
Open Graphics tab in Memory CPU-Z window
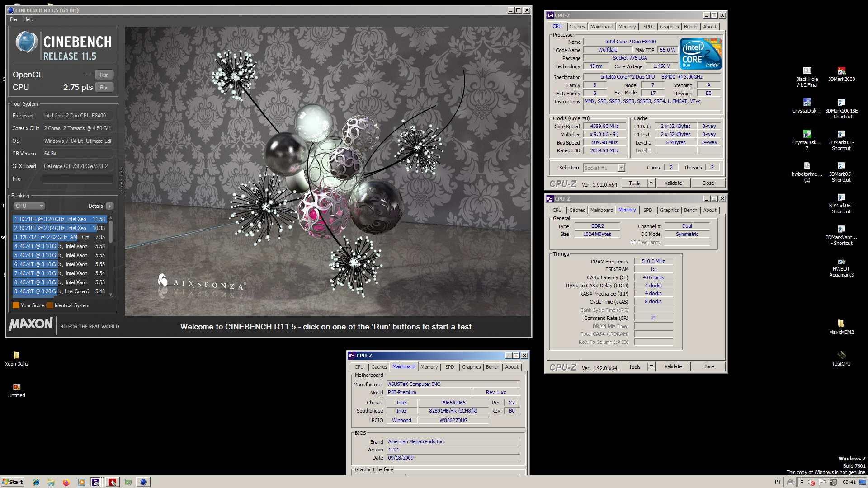click(669, 210)
